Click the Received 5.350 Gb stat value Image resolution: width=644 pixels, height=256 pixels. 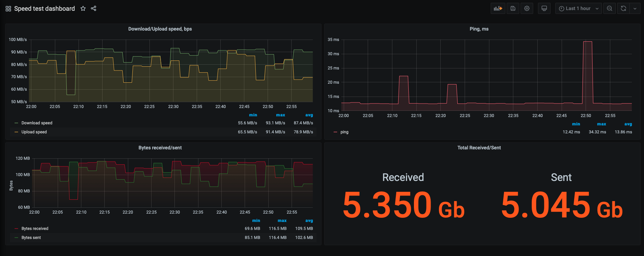pyautogui.click(x=403, y=205)
